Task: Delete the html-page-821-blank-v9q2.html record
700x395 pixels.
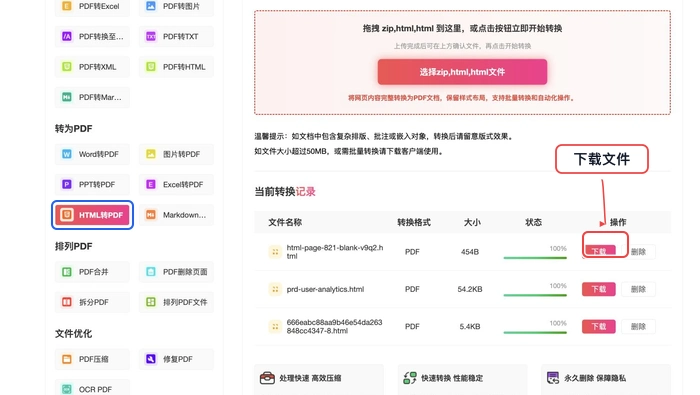Action: (638, 252)
